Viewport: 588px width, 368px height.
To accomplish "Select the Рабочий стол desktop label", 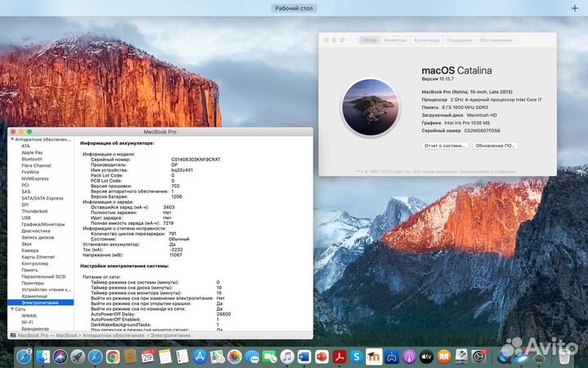I will pyautogui.click(x=294, y=8).
